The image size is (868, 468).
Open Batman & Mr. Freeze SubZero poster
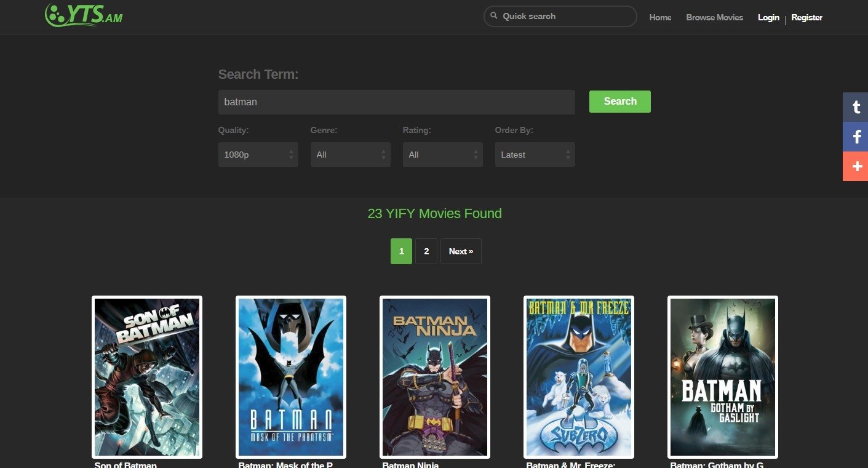(579, 377)
